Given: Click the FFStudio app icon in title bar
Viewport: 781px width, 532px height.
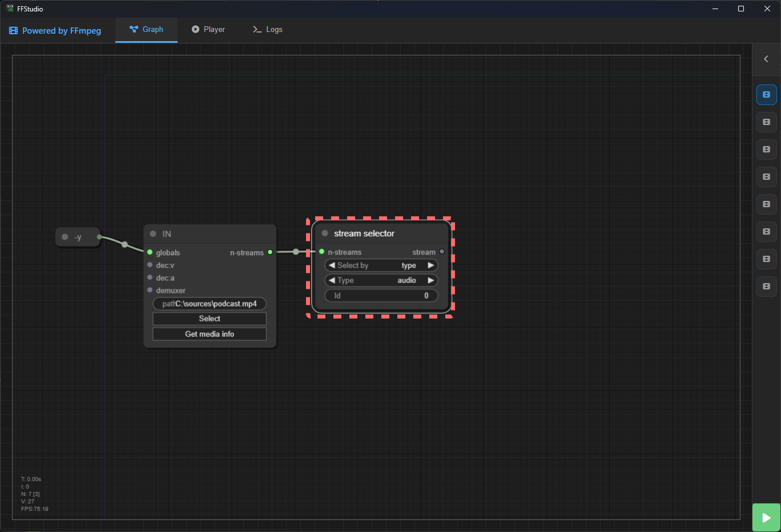Looking at the screenshot, I should point(10,9).
